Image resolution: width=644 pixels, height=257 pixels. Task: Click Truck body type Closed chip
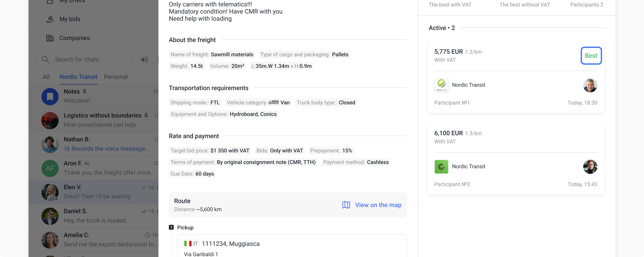(x=326, y=103)
